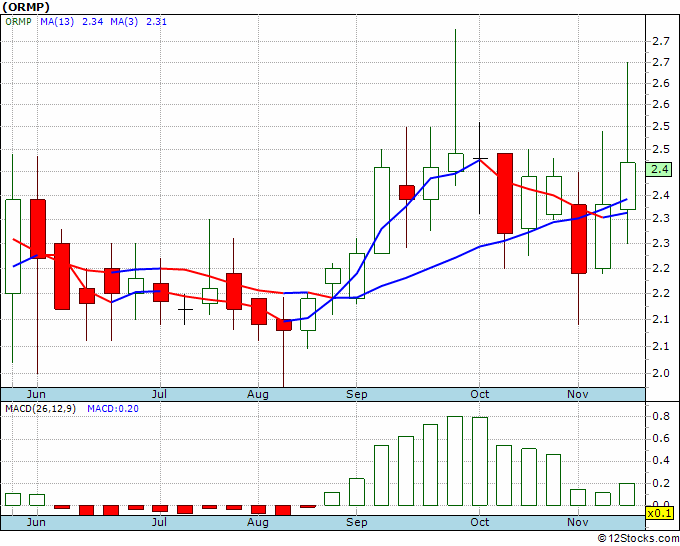The height and width of the screenshot is (546, 680).
Task: Click the tallest MACD histogram bar before Oct
Action: click(x=455, y=461)
